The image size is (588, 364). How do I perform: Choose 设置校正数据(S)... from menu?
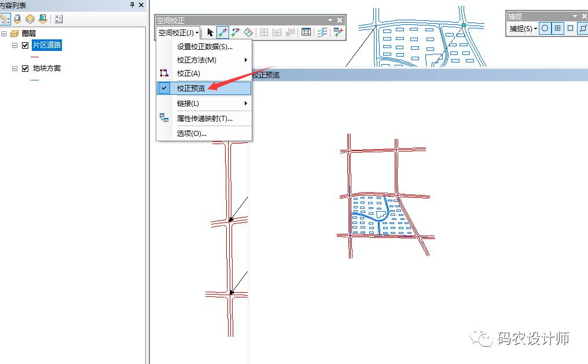[x=204, y=47]
